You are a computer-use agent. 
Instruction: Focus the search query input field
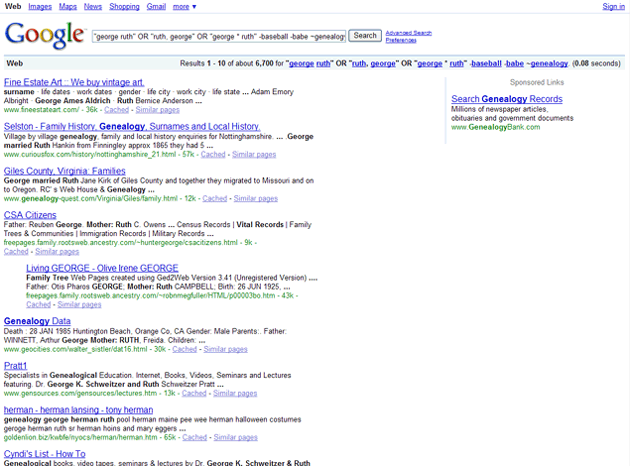219,37
